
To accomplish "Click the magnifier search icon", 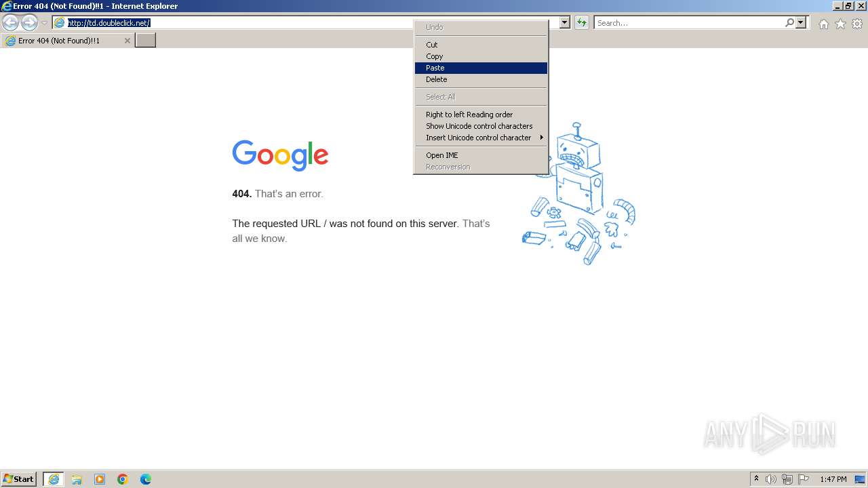I will coord(789,22).
